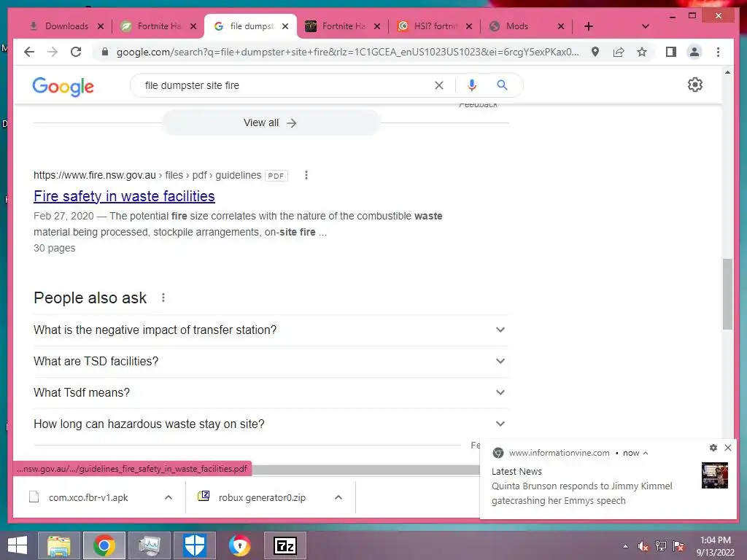Share this page using the share icon

(619, 52)
